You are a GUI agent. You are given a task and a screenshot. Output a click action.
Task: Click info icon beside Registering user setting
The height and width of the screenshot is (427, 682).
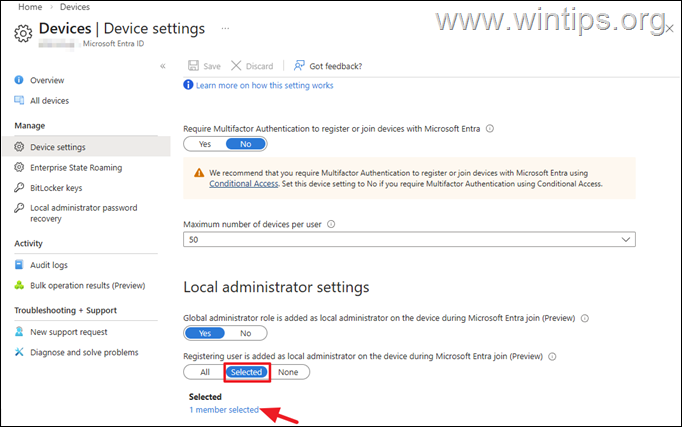tap(552, 357)
